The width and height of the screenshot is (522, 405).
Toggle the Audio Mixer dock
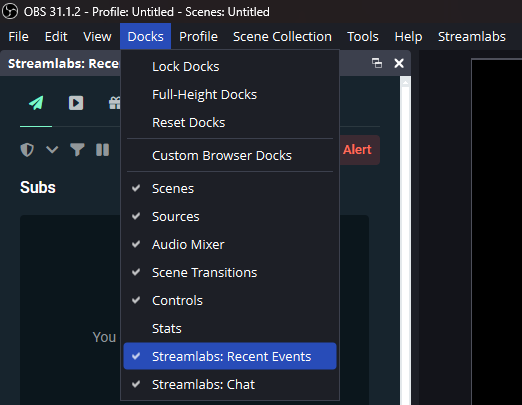(x=230, y=245)
